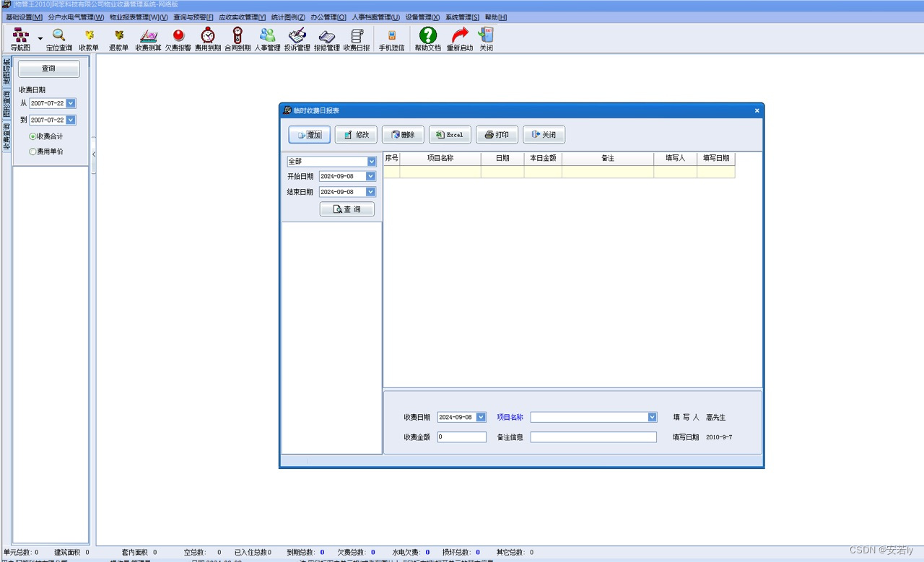924x562 pixels.
Task: Click the 日期 column header
Action: (502, 158)
